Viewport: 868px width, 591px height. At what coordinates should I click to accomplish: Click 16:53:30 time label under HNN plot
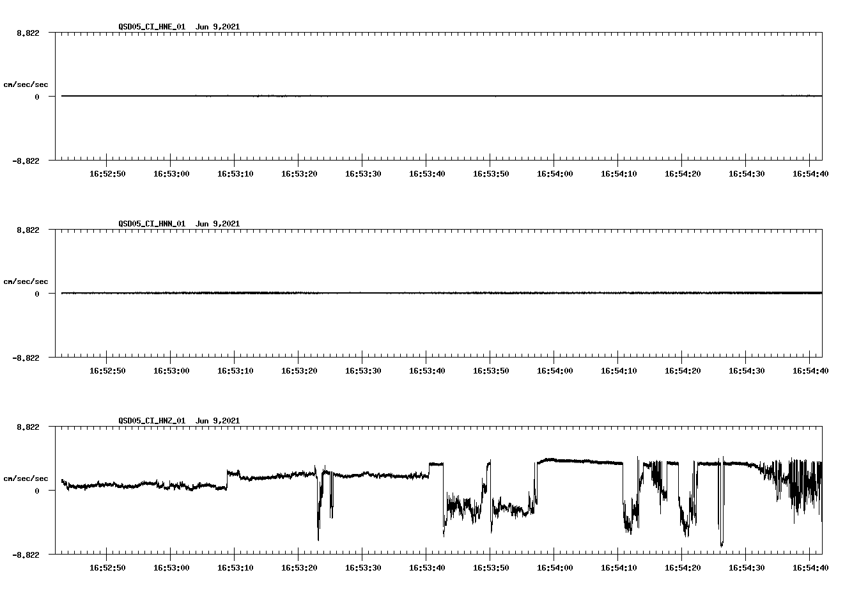click(363, 371)
